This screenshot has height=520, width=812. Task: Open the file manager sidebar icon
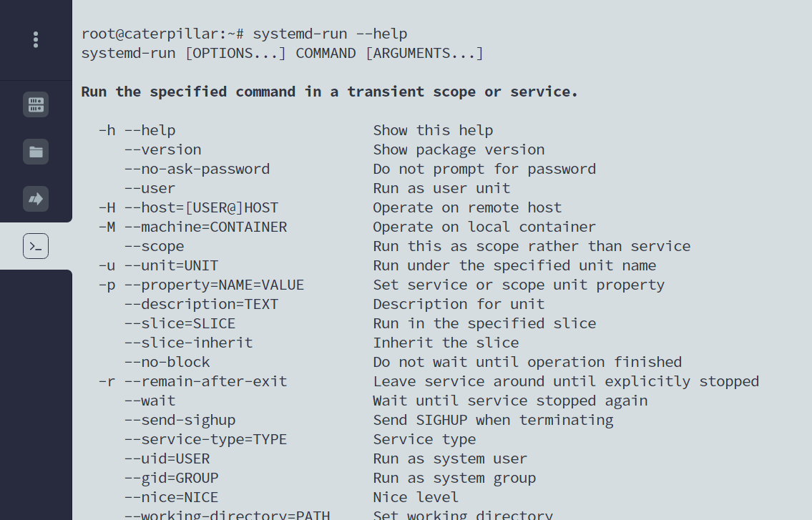(36, 152)
